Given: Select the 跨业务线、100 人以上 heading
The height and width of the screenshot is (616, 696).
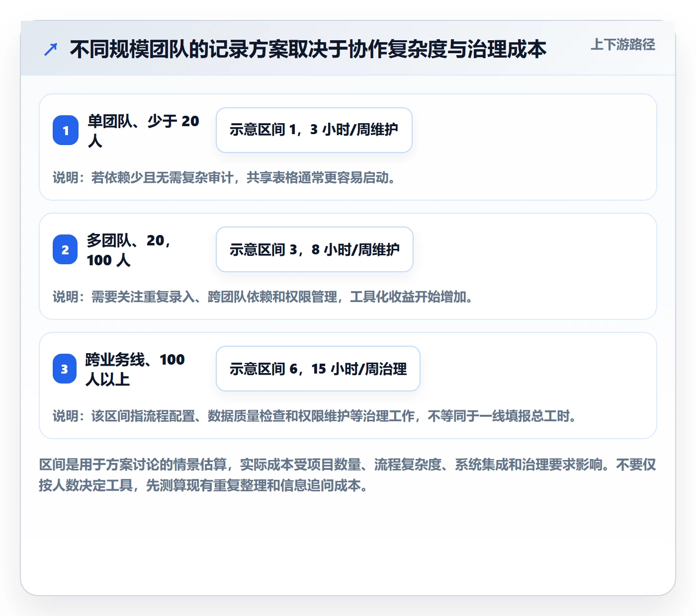Looking at the screenshot, I should coord(135,369).
